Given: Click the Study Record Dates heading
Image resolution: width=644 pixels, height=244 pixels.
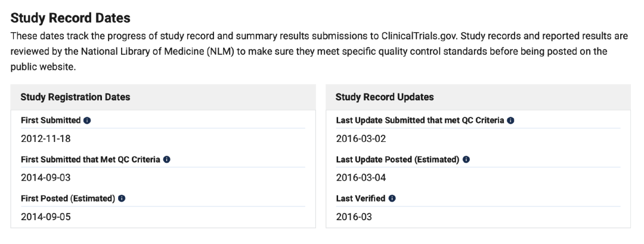Looking at the screenshot, I should point(70,18).
